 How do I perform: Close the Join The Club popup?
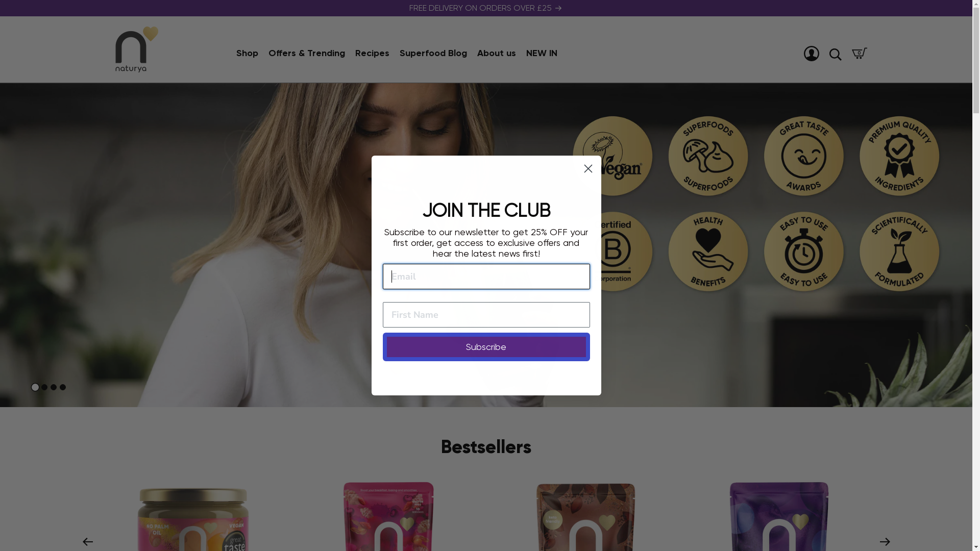[x=588, y=169]
